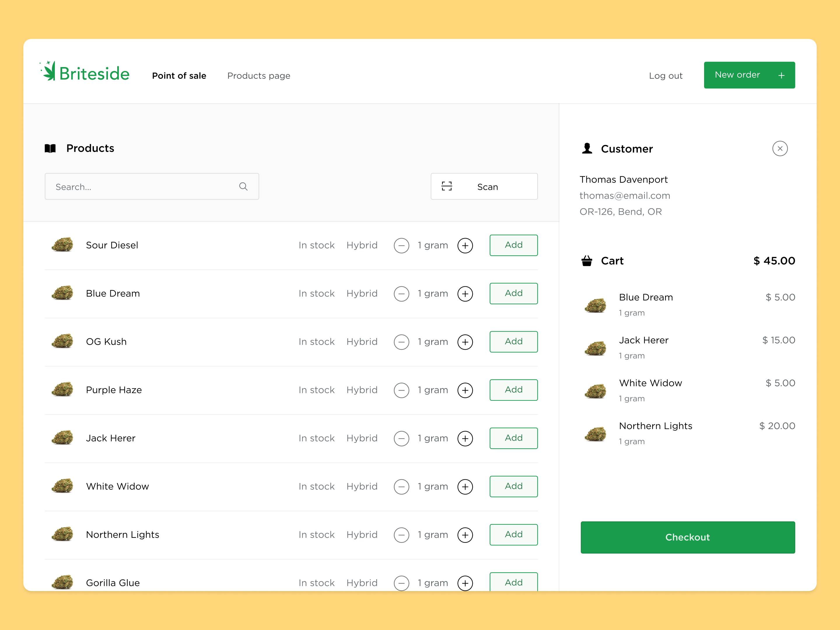
Task: Click Northern Lights thumbnail in the cart
Action: (x=596, y=434)
